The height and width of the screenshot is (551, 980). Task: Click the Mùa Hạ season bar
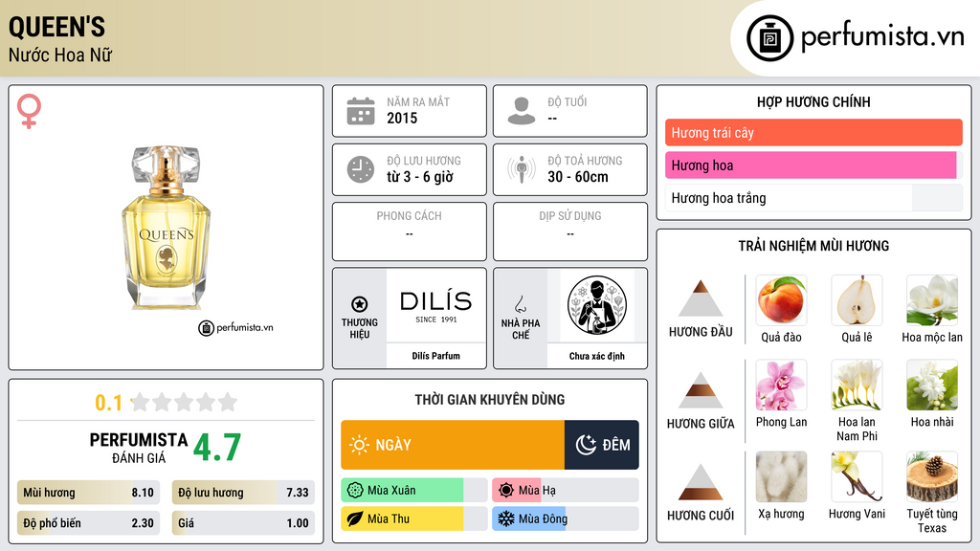click(565, 491)
